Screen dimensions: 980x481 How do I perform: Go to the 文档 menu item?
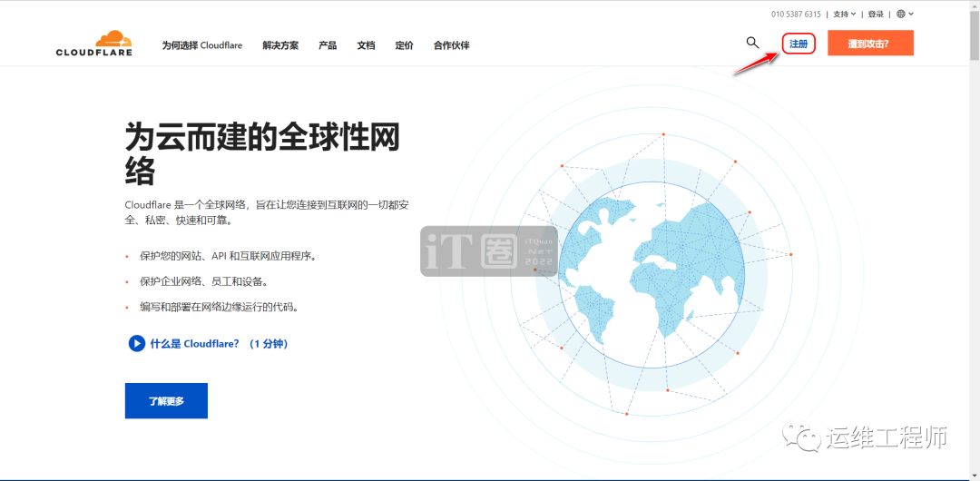367,45
